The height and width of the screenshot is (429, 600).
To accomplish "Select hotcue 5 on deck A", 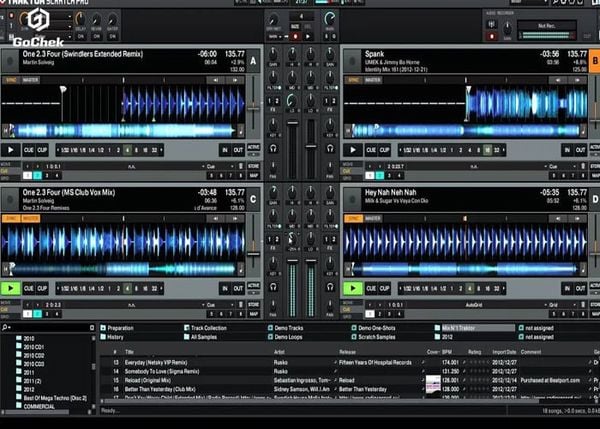I will click(x=211, y=176).
